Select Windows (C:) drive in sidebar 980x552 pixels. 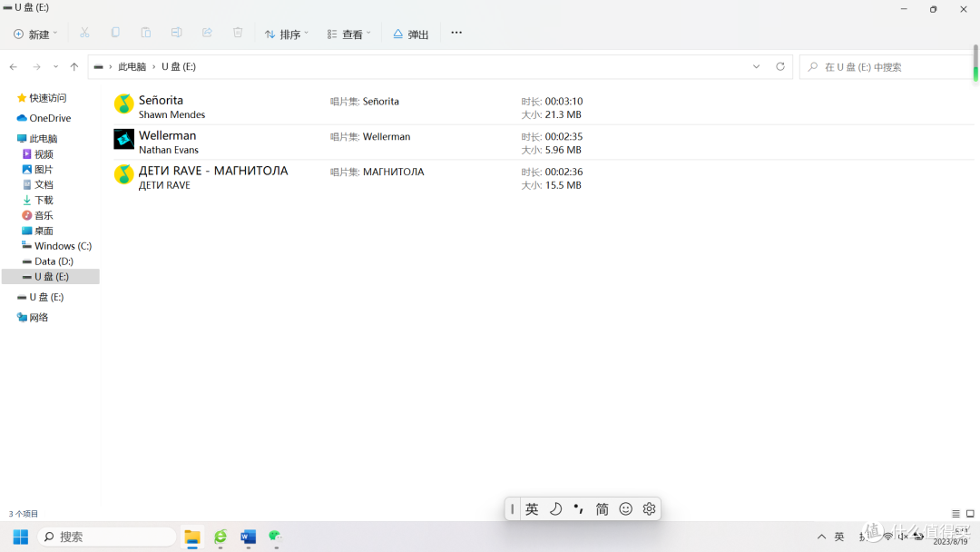point(56,246)
